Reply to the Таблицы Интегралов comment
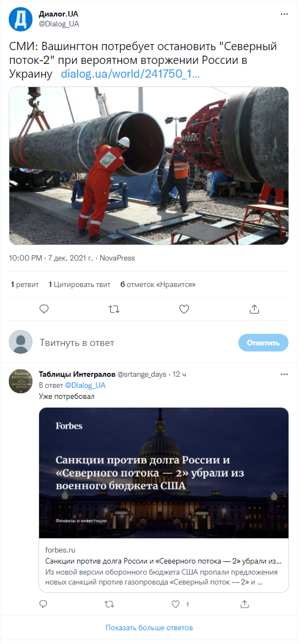Viewport: 305px width, 644px height. (x=43, y=604)
